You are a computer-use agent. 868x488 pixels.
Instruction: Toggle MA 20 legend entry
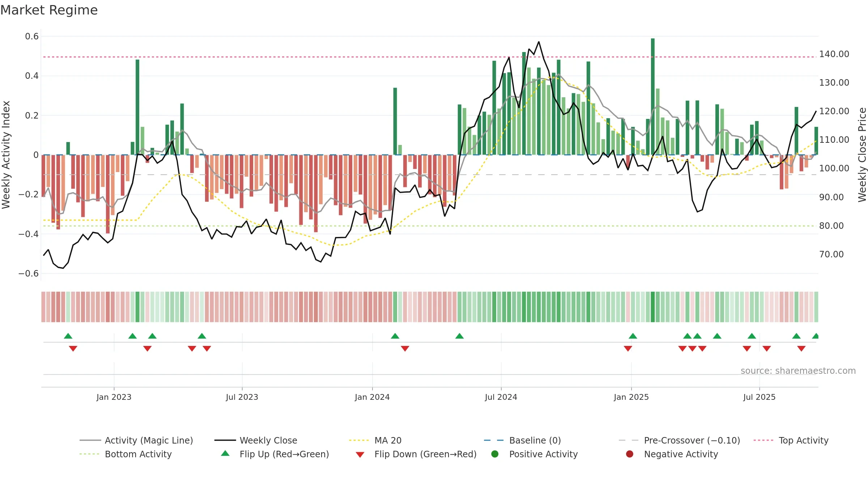(375, 440)
